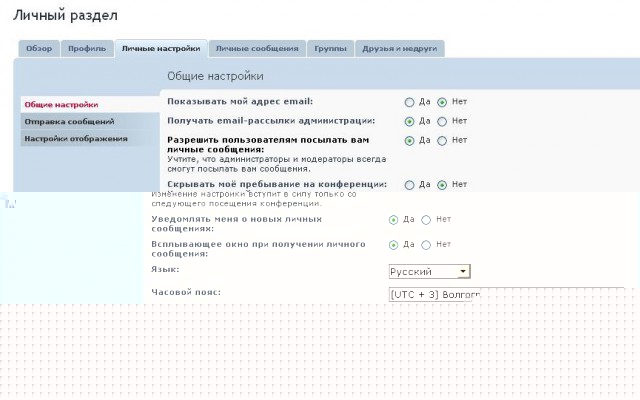
Task: Switch to the Профиль tab
Action: (87, 49)
